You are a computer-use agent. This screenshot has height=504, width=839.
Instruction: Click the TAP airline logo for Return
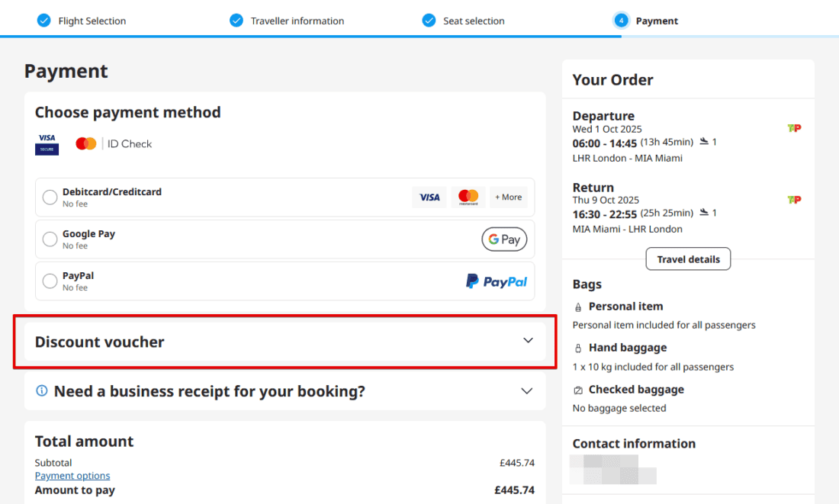[x=794, y=200]
